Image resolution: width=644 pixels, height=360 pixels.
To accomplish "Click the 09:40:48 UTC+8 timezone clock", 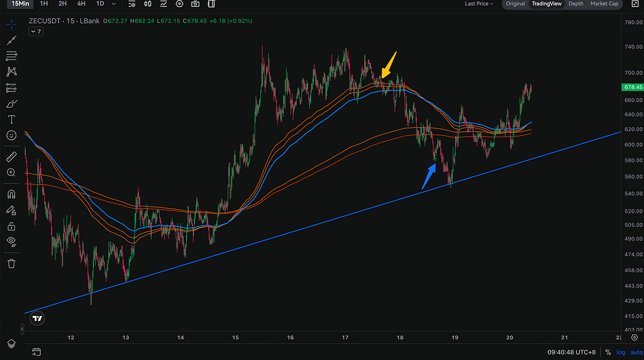I will [x=571, y=352].
